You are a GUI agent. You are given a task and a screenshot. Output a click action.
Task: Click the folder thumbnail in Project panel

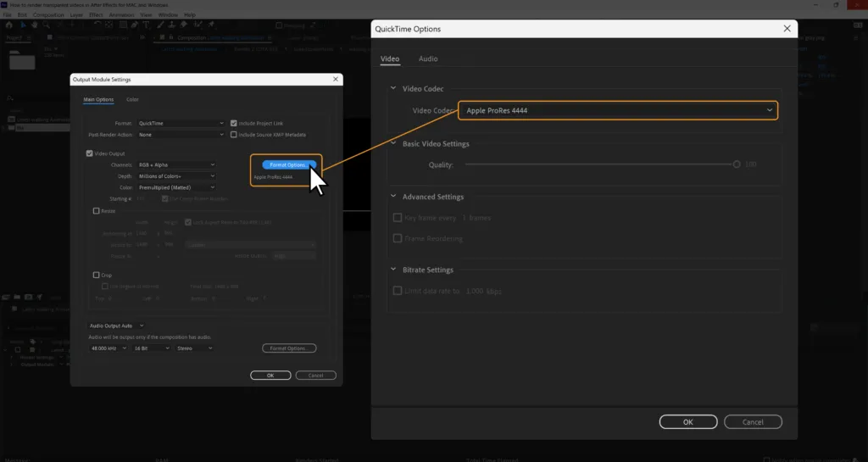22,59
